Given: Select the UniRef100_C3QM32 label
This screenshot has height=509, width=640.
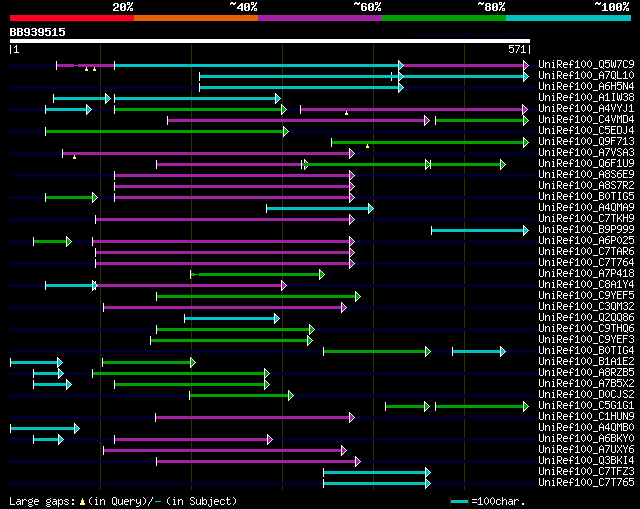Looking at the screenshot, I should click(586, 307).
